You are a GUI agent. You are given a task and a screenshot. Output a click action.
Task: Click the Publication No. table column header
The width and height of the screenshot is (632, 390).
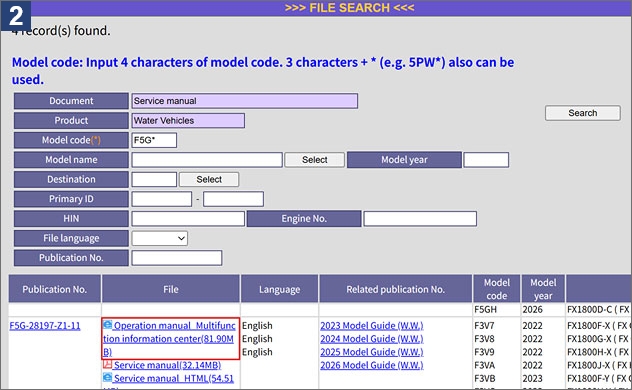coord(54,289)
